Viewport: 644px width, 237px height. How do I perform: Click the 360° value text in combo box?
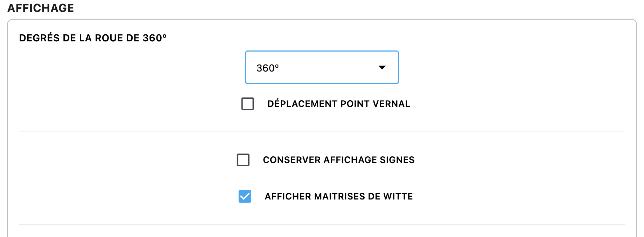pos(268,68)
